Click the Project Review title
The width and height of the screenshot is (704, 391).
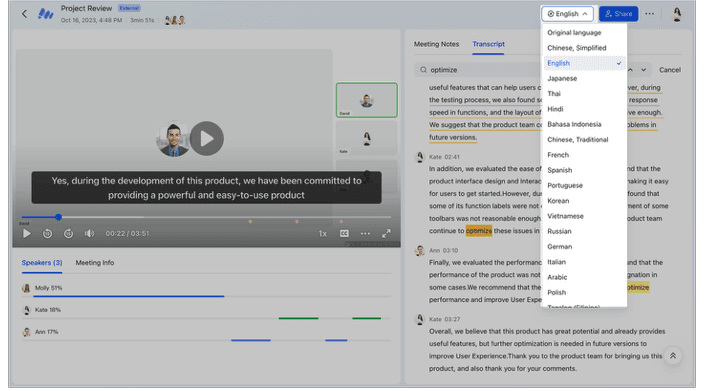86,9
